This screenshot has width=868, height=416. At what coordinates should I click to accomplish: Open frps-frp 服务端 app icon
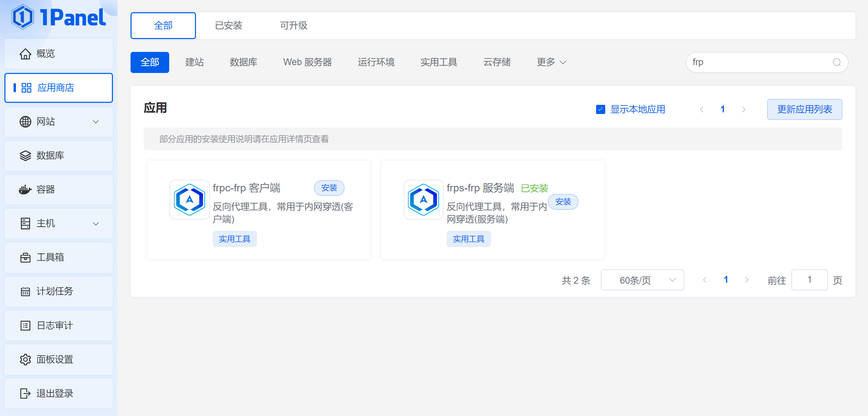tap(423, 200)
